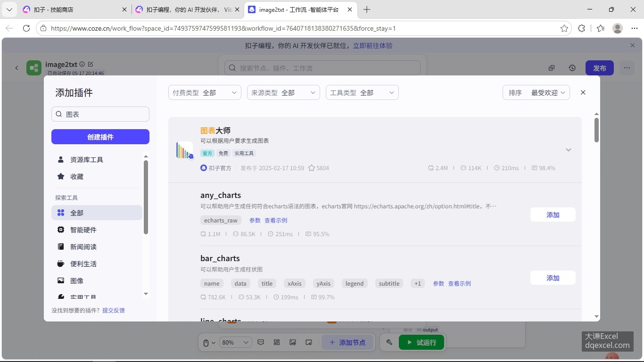
Task: Click the 收藏 star icon in sidebar
Action: pos(61,176)
